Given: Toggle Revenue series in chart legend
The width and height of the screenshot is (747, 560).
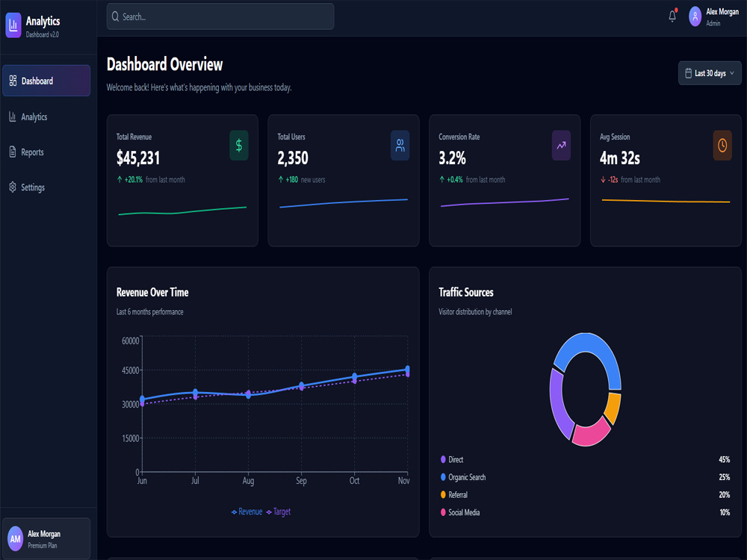Looking at the screenshot, I should pyautogui.click(x=247, y=512).
